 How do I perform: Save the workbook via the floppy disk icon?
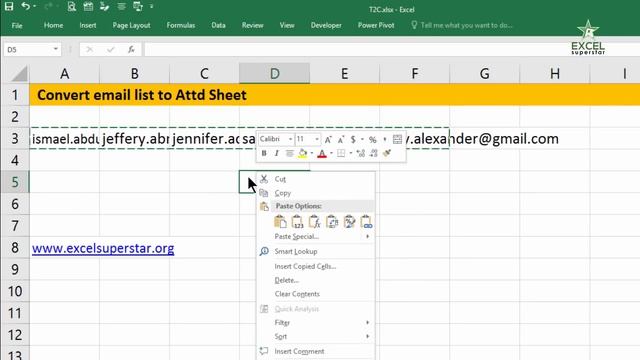(x=9, y=6)
